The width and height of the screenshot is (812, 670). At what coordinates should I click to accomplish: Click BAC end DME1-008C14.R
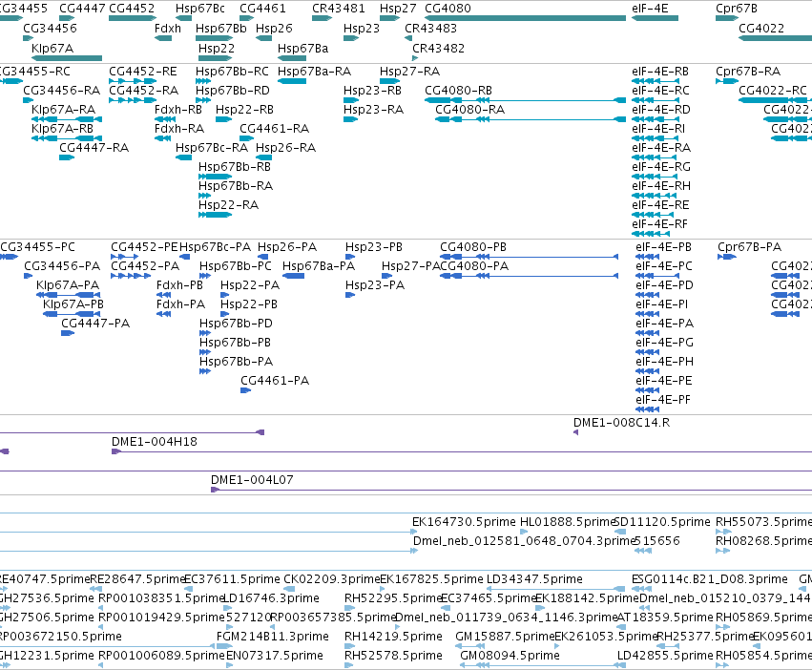pyautogui.click(x=621, y=422)
